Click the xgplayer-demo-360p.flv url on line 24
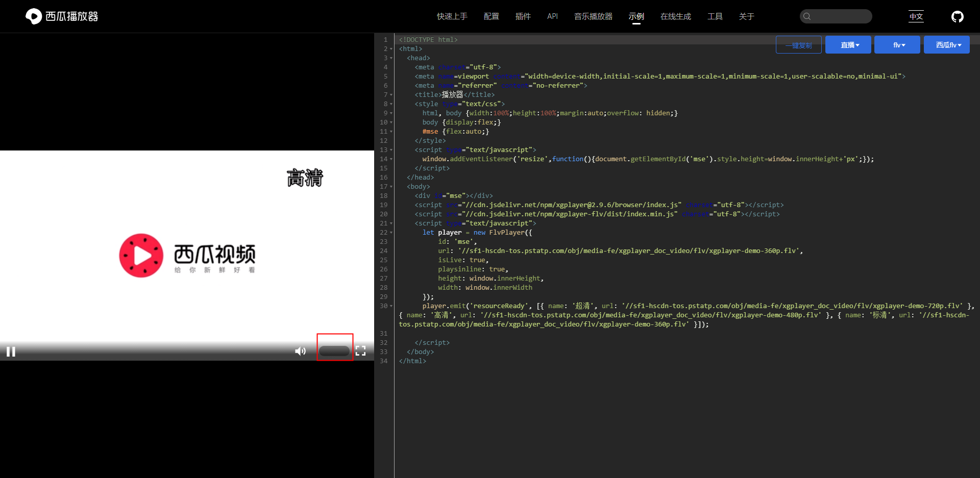This screenshot has width=980, height=478. pyautogui.click(x=630, y=251)
